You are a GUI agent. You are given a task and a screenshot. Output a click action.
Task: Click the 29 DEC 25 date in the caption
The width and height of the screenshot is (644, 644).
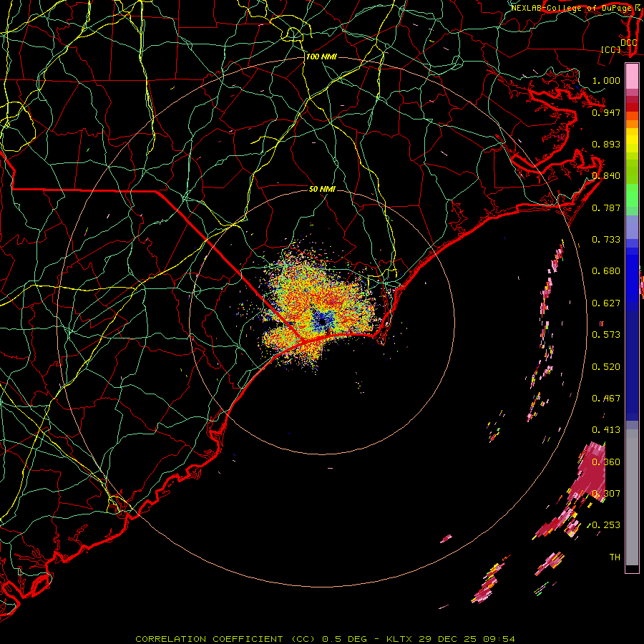tap(448, 639)
